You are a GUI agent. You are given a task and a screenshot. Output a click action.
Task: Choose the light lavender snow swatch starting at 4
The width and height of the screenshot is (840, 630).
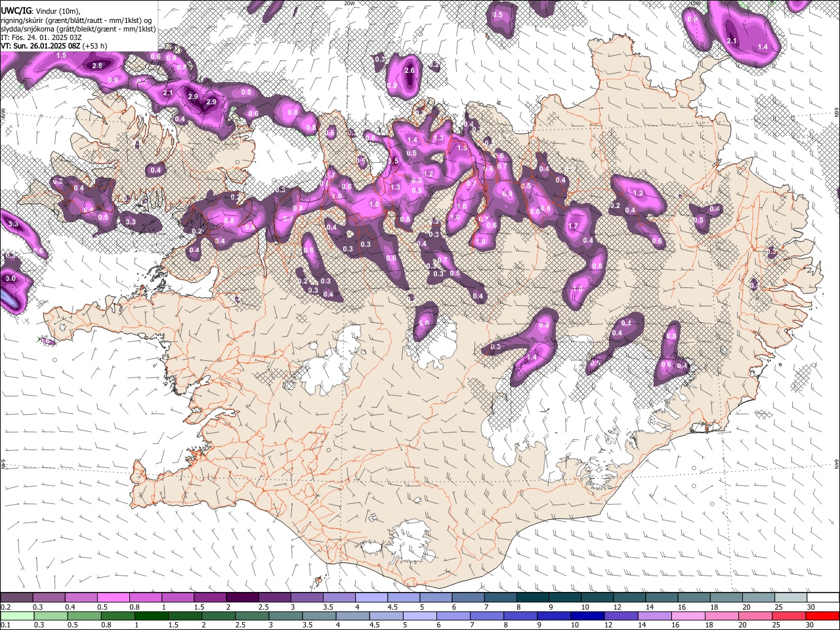point(371,598)
